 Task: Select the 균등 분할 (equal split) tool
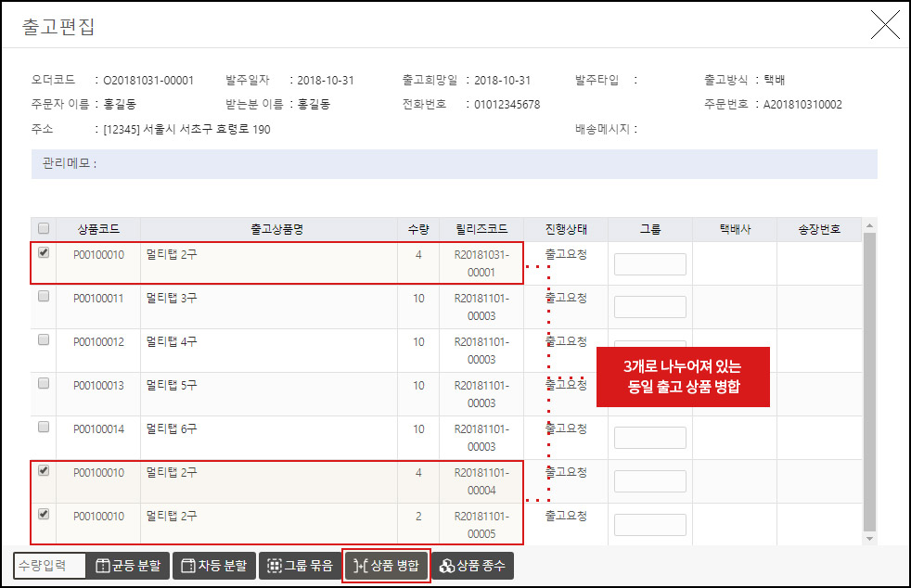coord(128,565)
